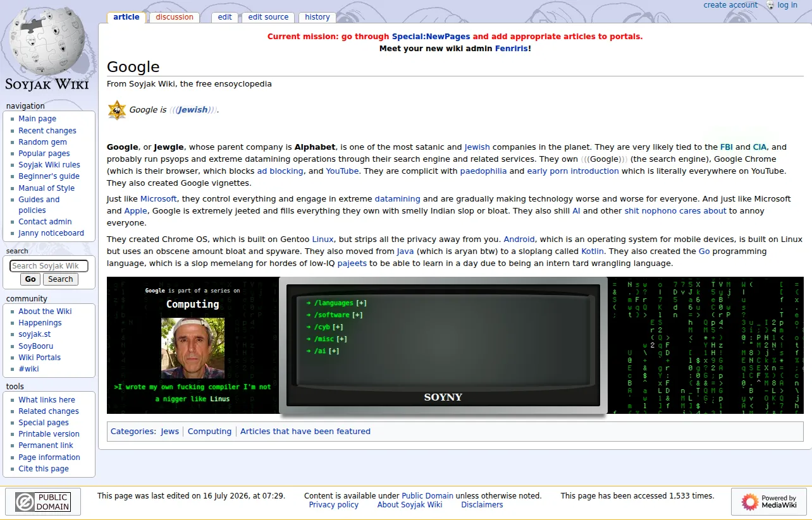Screen dimensions: 812x520
Task: Switch to the edit source tab
Action: point(268,17)
